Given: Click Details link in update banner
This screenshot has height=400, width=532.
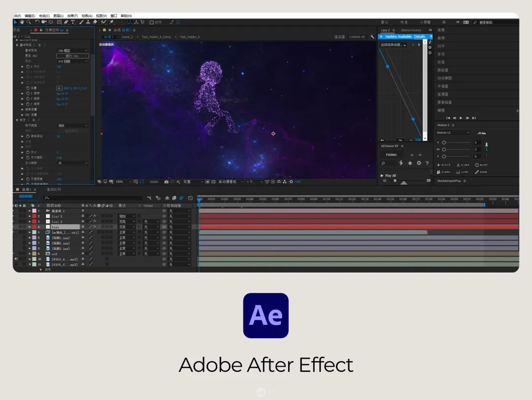Looking at the screenshot, I should [420, 36].
